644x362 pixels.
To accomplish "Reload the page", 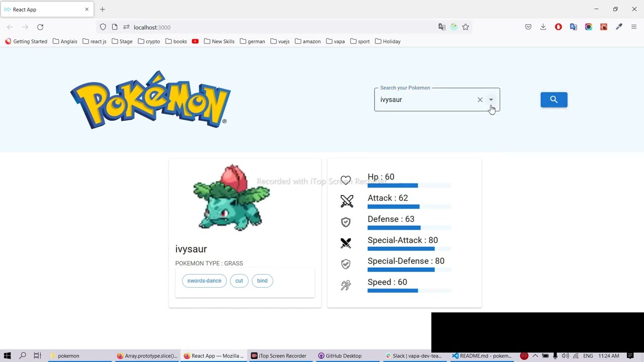I will click(40, 27).
